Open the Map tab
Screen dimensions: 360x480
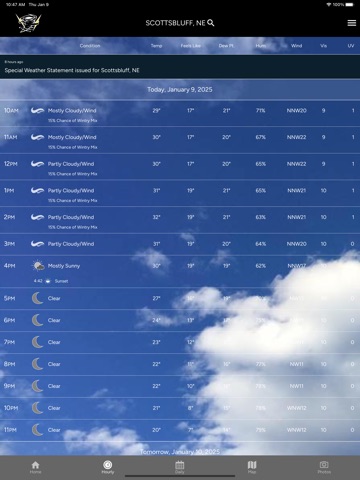pyautogui.click(x=252, y=467)
